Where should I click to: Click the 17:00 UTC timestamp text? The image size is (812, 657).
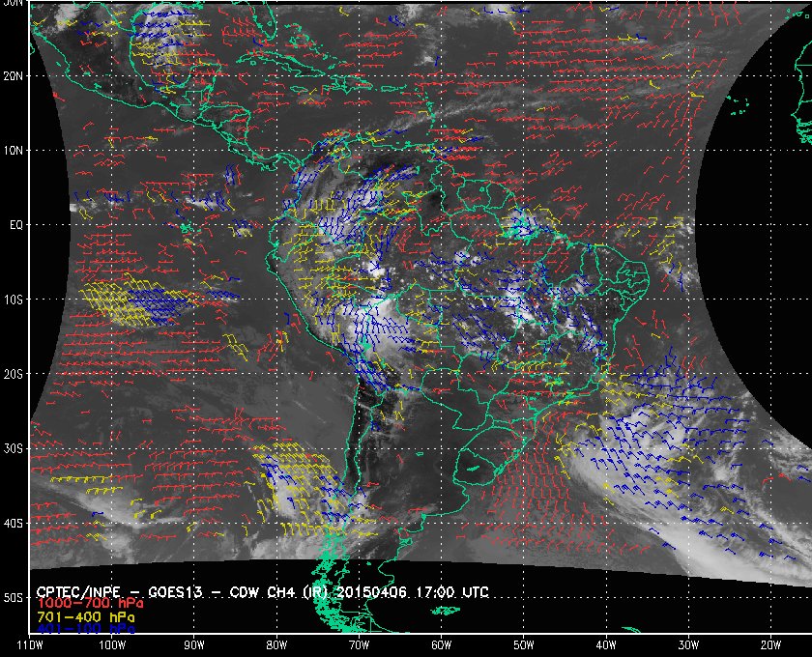point(462,590)
